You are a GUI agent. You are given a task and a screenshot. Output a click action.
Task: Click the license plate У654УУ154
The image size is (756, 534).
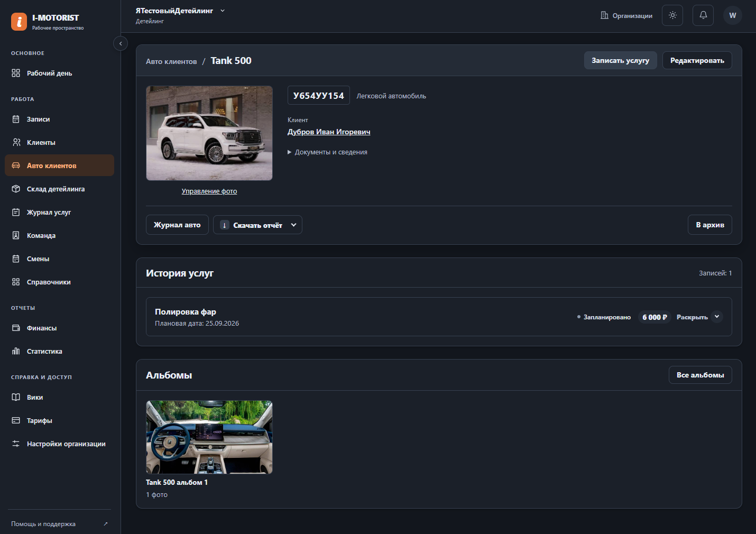click(x=319, y=95)
